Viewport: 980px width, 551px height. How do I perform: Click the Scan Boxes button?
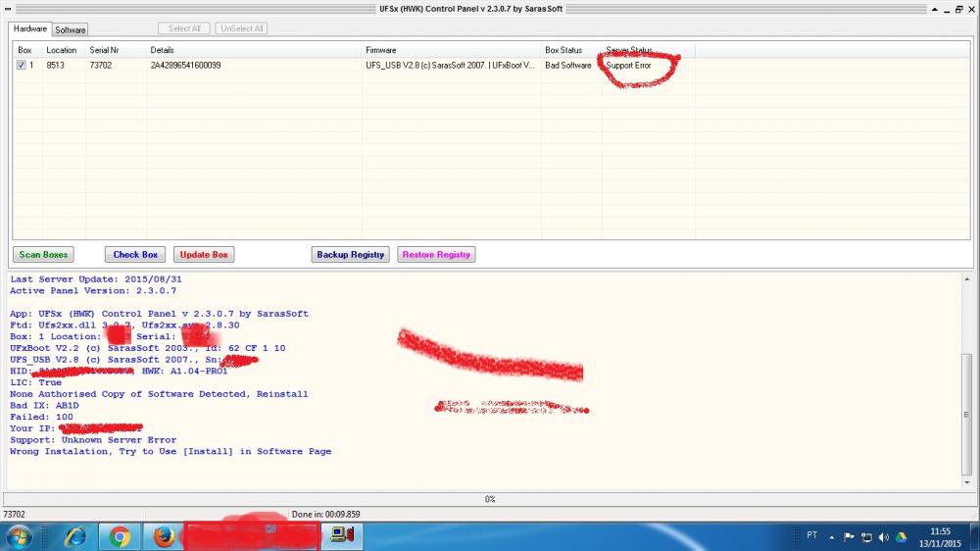[43, 255]
